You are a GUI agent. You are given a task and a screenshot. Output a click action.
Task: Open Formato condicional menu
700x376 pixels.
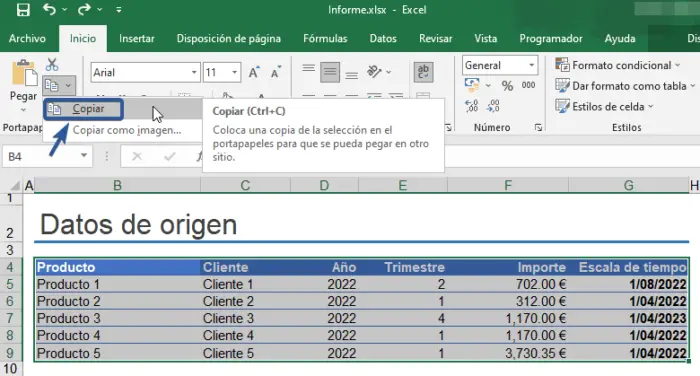pos(618,65)
